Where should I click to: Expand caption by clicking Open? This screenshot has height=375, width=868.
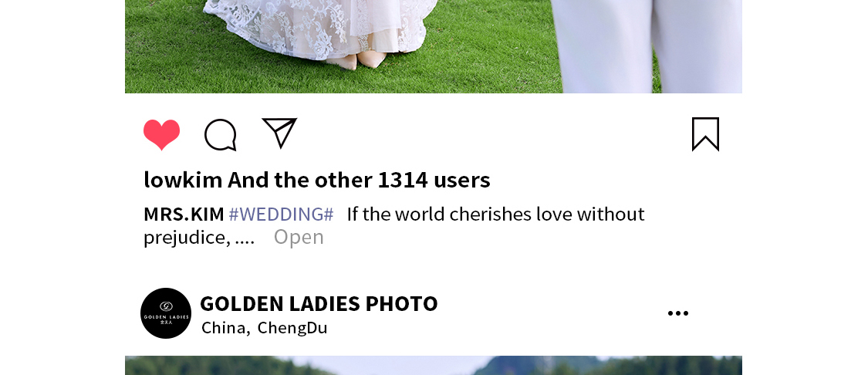pos(299,237)
